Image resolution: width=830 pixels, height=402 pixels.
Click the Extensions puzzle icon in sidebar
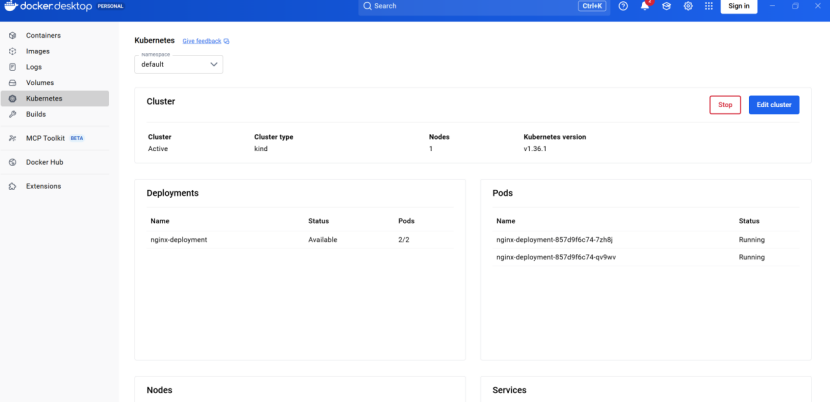[x=13, y=186]
